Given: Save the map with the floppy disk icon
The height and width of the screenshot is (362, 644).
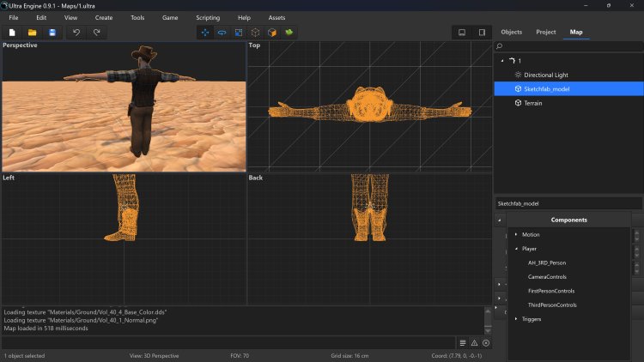Looking at the screenshot, I should [52, 33].
